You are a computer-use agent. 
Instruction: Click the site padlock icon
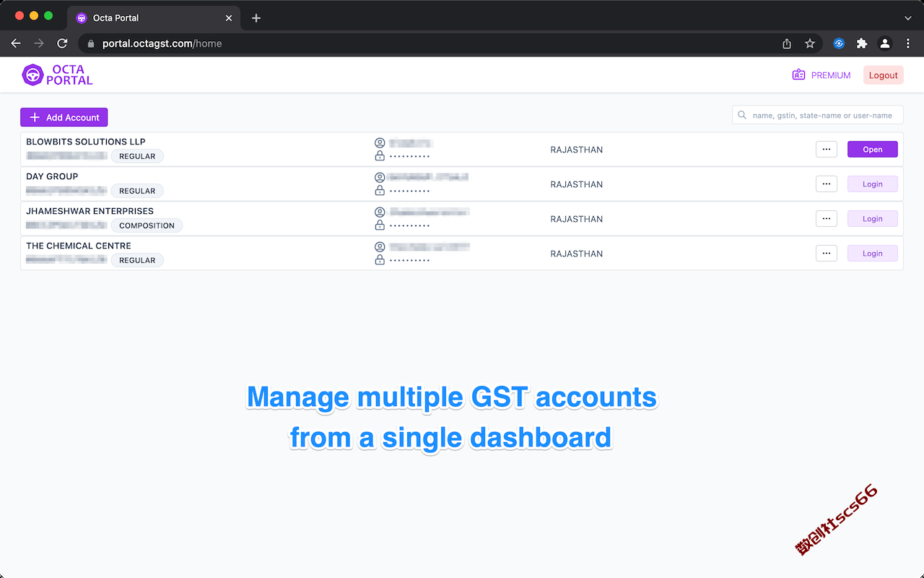[x=90, y=43]
